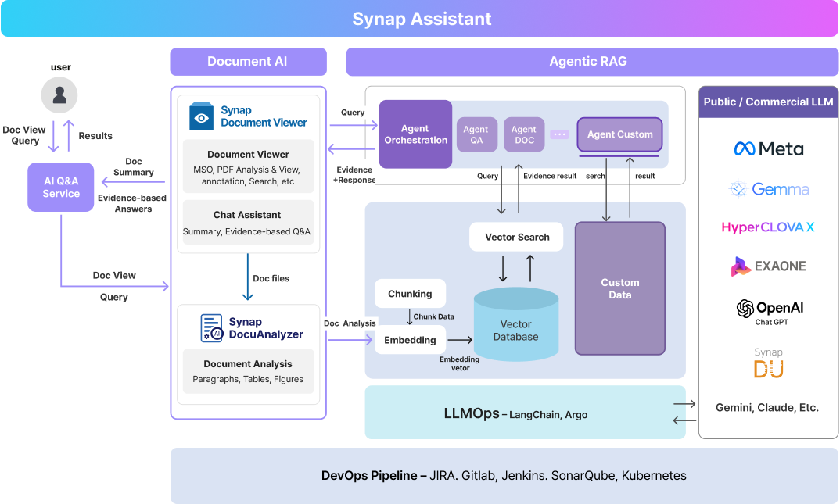
Task: Click the Embedding box
Action: [x=410, y=340]
